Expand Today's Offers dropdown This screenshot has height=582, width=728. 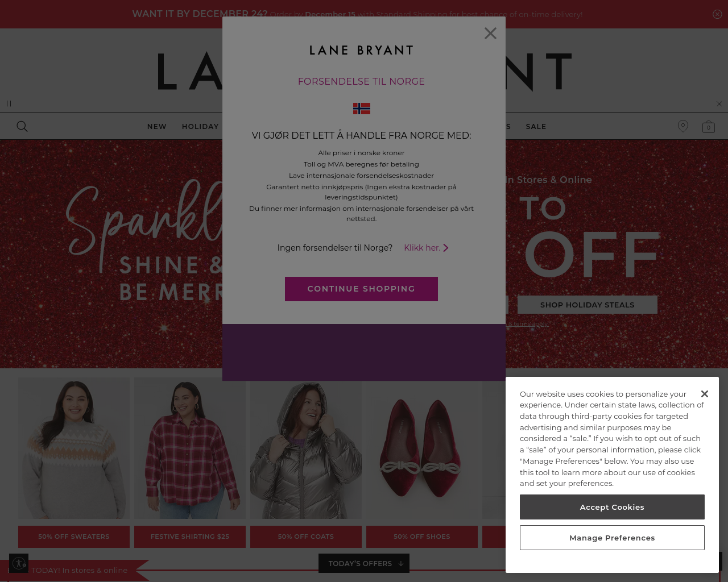[x=364, y=563]
